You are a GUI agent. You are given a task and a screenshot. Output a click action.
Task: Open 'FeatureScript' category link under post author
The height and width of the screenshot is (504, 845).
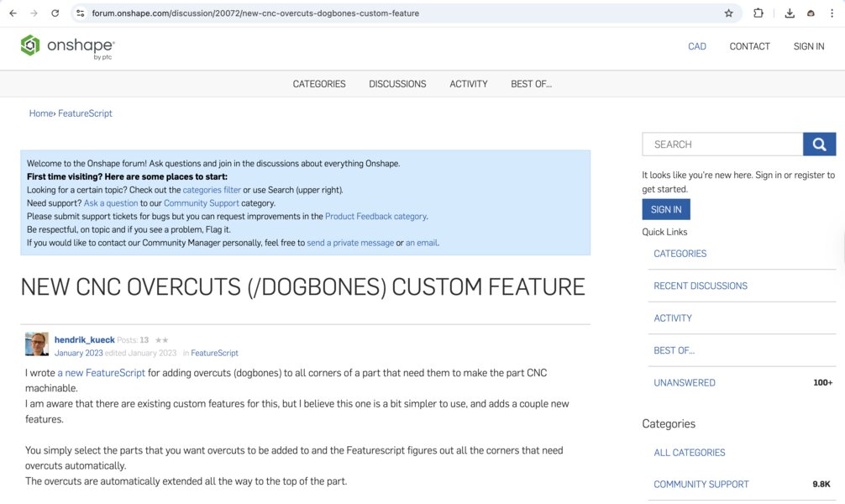click(x=214, y=353)
